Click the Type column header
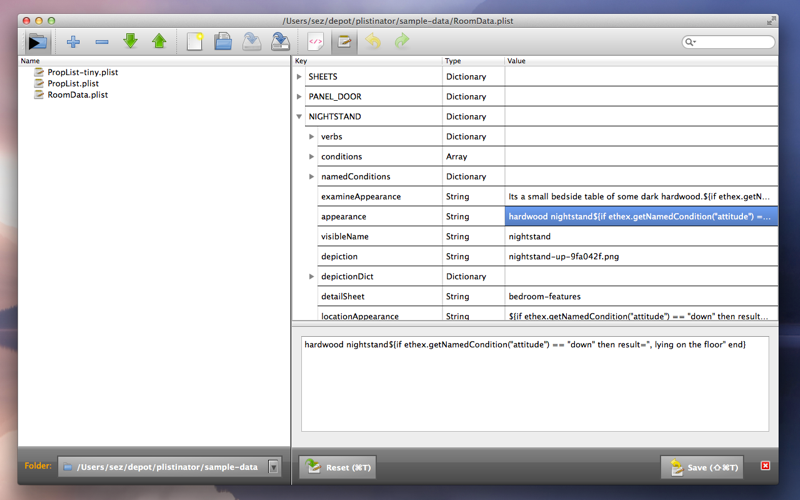This screenshot has width=800, height=500. coord(473,61)
